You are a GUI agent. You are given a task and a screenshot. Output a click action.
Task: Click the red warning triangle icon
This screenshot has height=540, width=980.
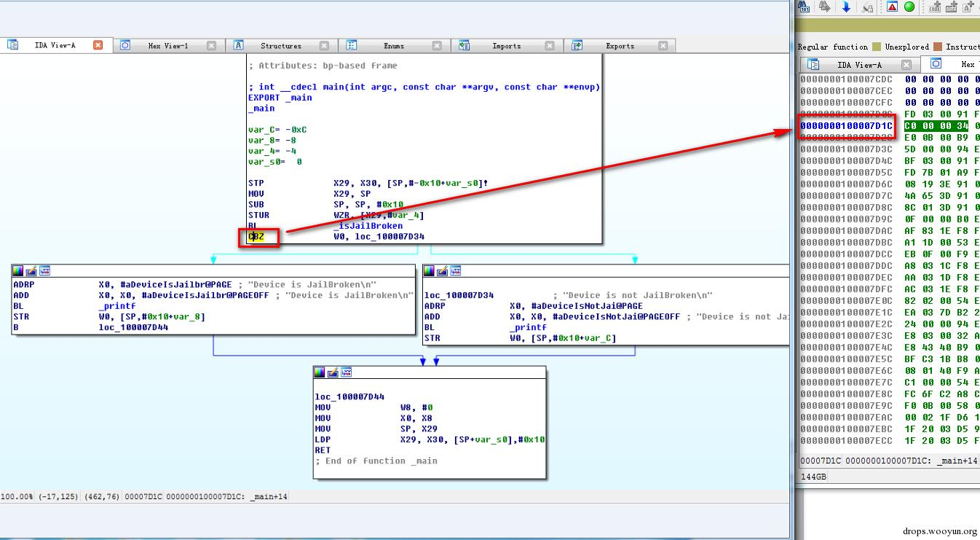click(893, 7)
